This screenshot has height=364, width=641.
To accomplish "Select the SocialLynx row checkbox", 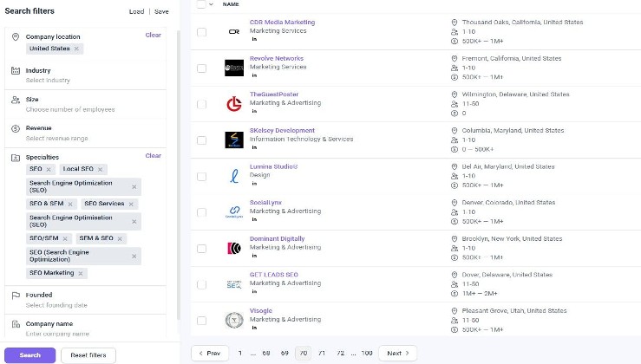I will [x=202, y=212].
